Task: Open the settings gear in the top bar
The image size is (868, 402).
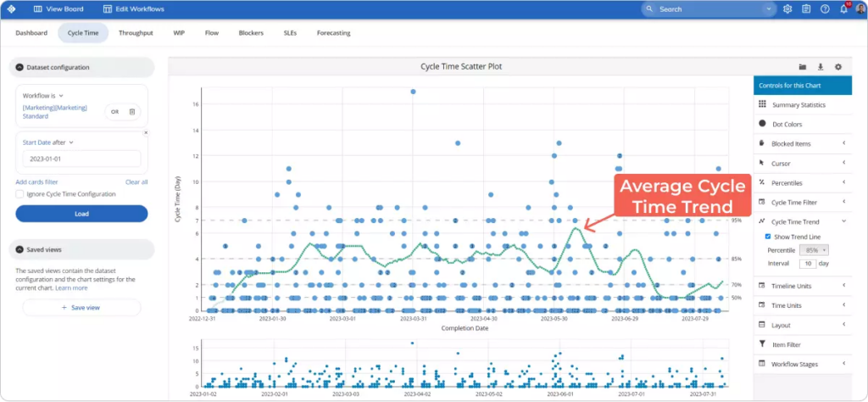Action: coord(787,8)
